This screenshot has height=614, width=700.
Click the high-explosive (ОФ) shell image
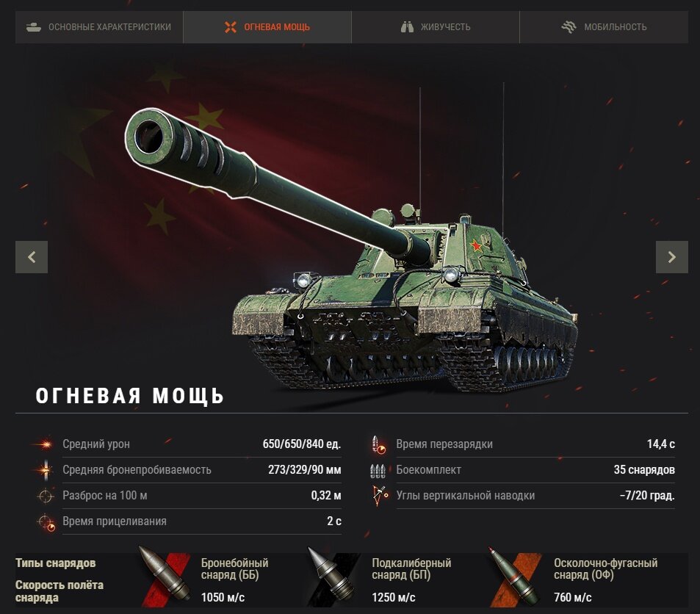coord(514,577)
